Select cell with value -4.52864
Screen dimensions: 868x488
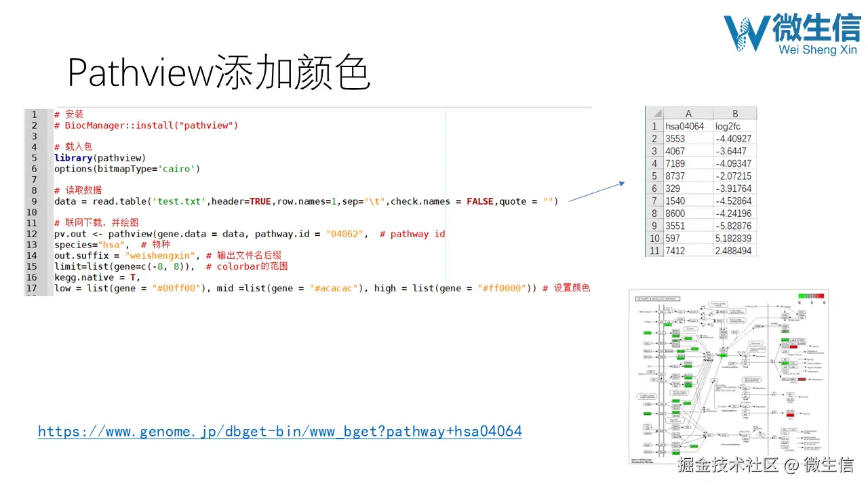tap(735, 201)
